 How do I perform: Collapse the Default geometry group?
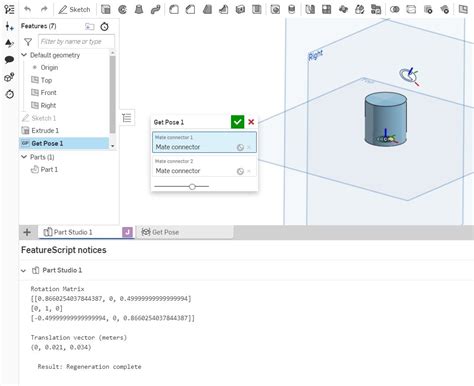pyautogui.click(x=24, y=55)
